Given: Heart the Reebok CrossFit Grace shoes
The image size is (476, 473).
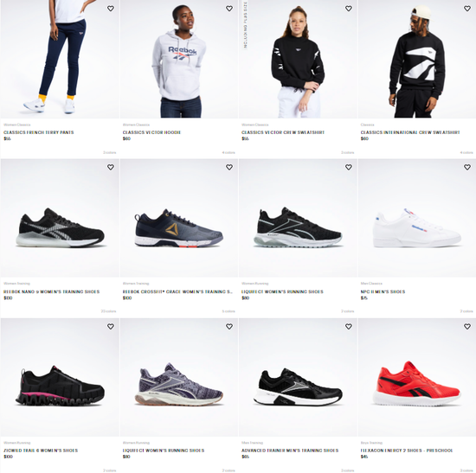Looking at the screenshot, I should (x=229, y=167).
